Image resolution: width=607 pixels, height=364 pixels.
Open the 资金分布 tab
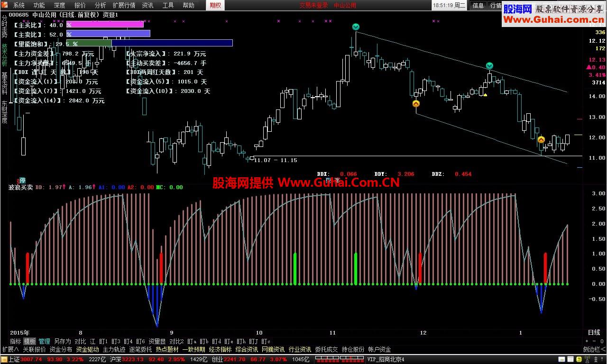[x=61, y=349]
